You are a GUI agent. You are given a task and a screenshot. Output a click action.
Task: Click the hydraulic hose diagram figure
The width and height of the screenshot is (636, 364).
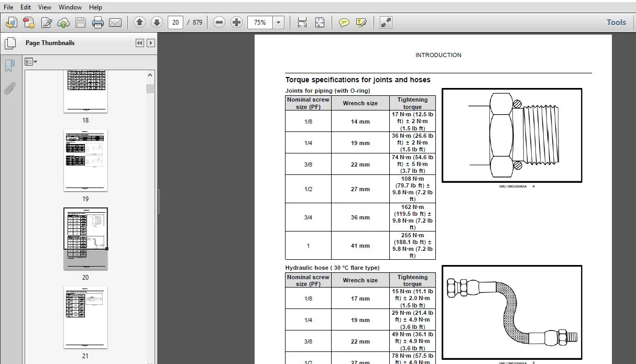tap(512, 312)
